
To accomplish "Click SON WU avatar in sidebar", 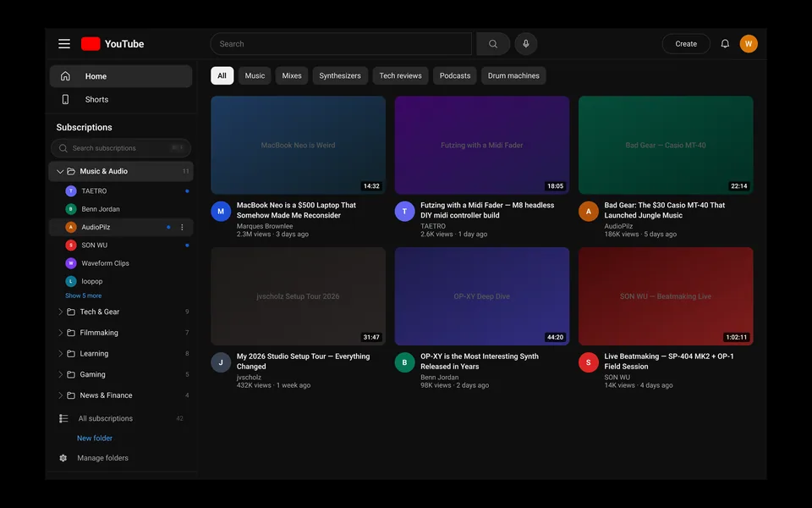I will 71,246.
